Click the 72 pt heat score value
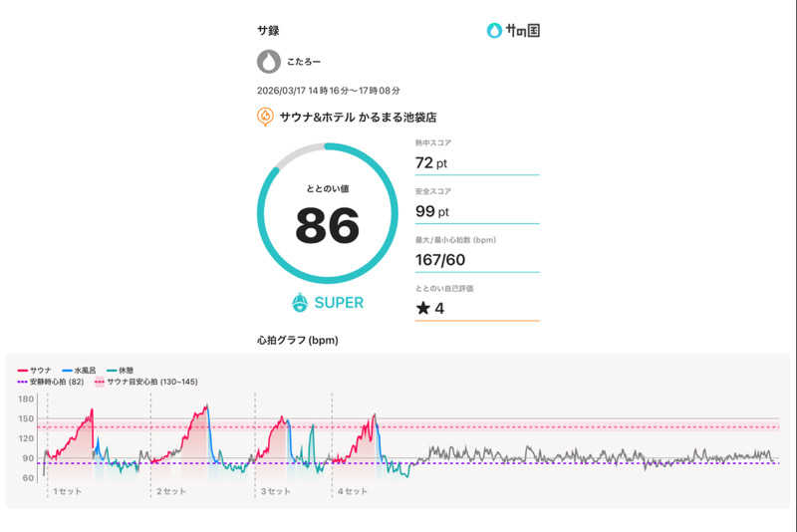The width and height of the screenshot is (797, 532). [431, 162]
